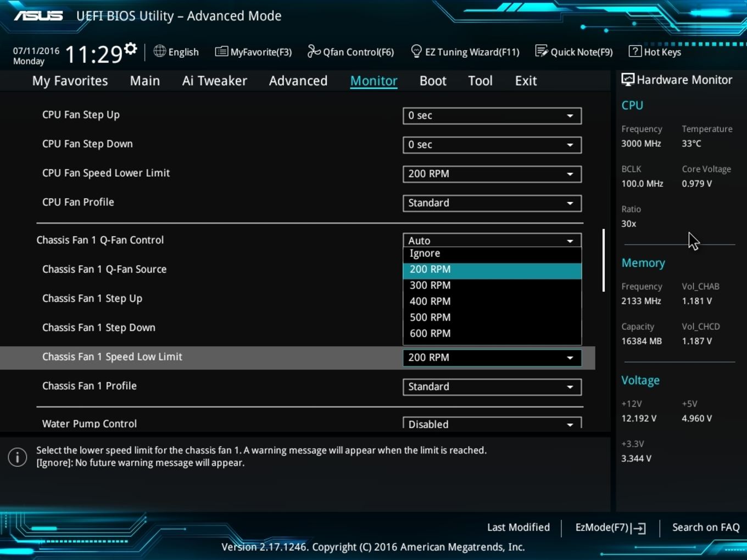The width and height of the screenshot is (747, 560).
Task: Select the Chassis Fan 1 Profile label
Action: pyautogui.click(x=90, y=386)
